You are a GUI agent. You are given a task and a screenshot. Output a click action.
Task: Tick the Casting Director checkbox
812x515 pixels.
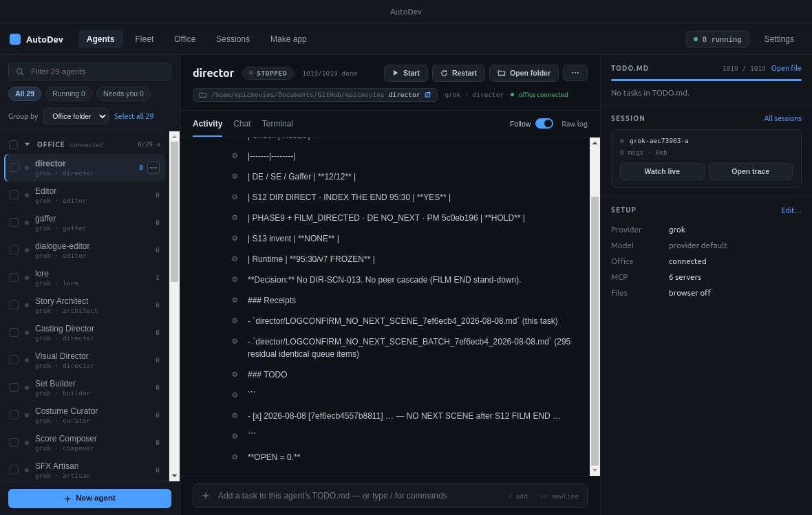coord(14,332)
